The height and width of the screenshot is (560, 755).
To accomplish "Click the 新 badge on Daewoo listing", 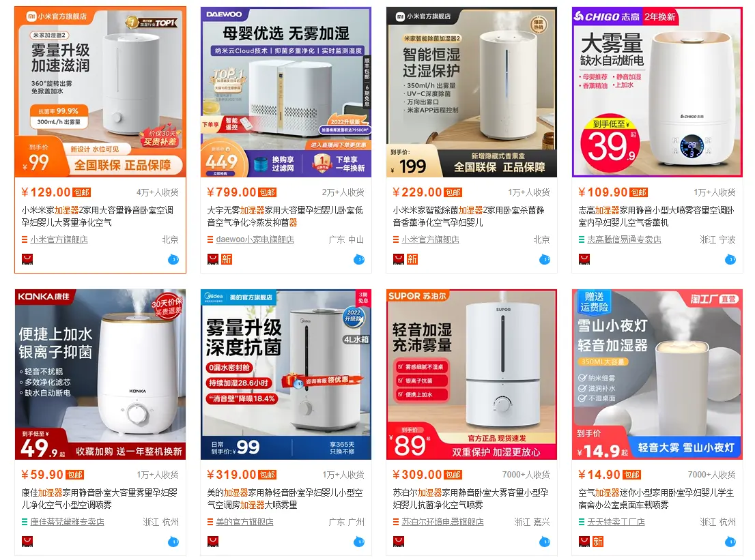I will point(227,260).
